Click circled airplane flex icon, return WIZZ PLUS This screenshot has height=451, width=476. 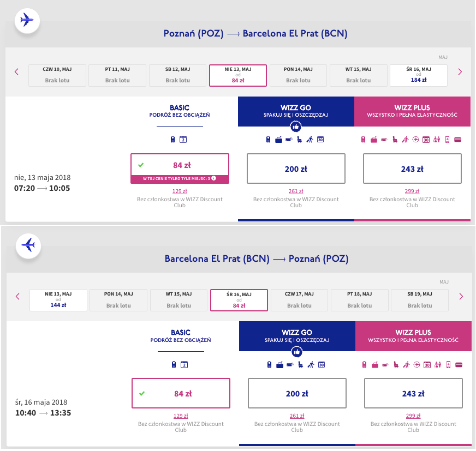coord(417,364)
